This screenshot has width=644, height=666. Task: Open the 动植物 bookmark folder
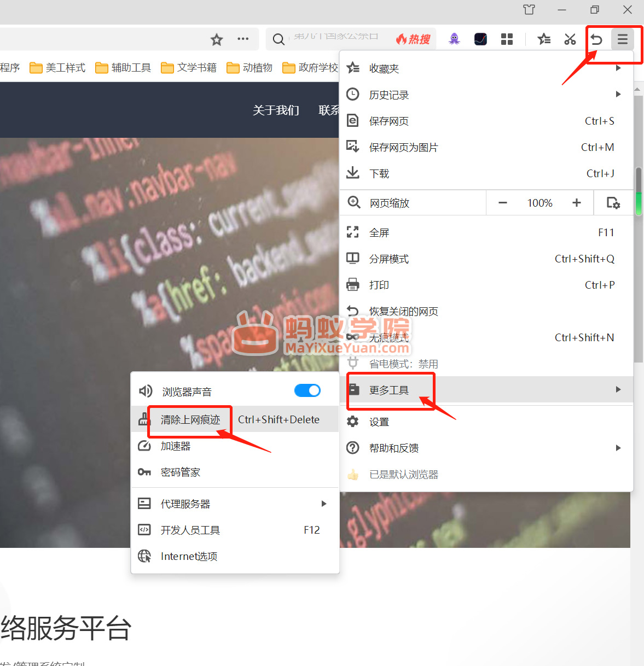click(250, 67)
